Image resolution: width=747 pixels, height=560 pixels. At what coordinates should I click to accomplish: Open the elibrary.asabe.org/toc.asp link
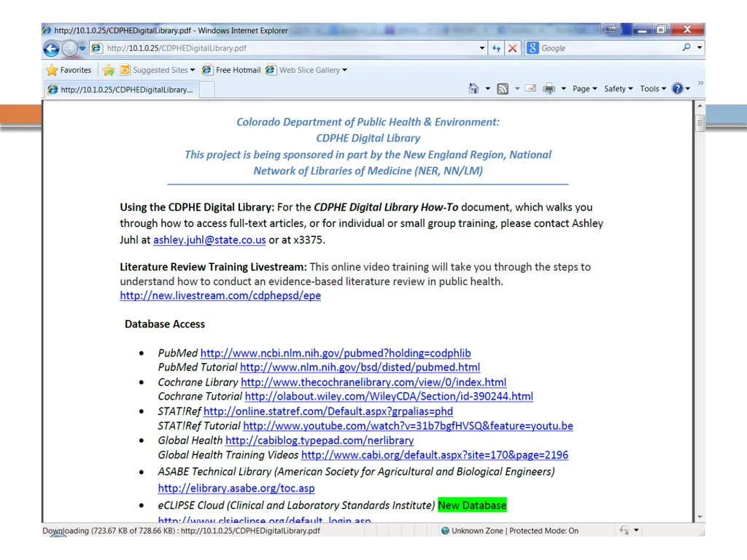236,488
